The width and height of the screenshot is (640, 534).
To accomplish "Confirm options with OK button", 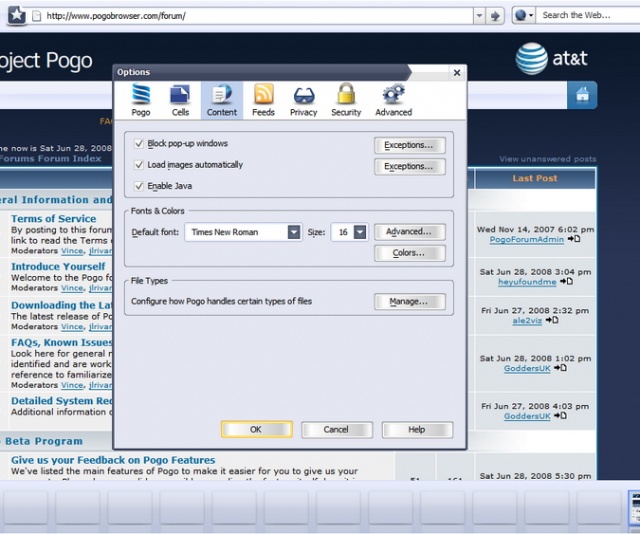I will [257, 429].
